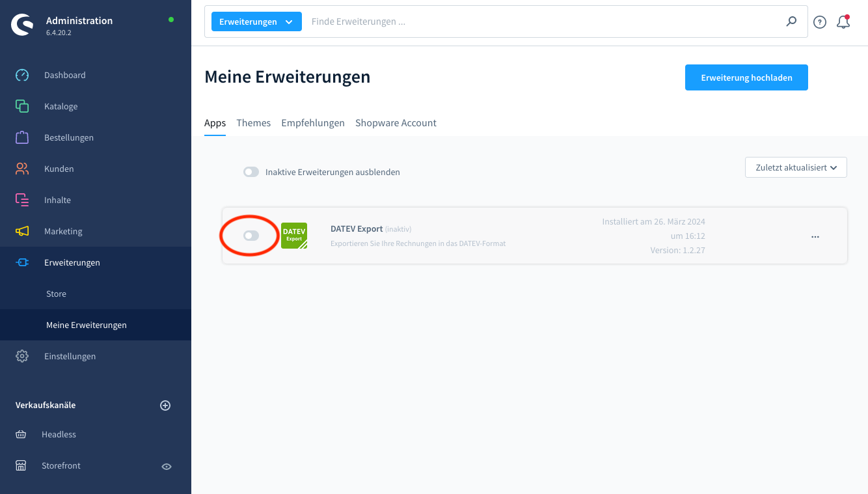Click the Headless basket icon
This screenshot has height=494, width=868.
pyautogui.click(x=21, y=434)
